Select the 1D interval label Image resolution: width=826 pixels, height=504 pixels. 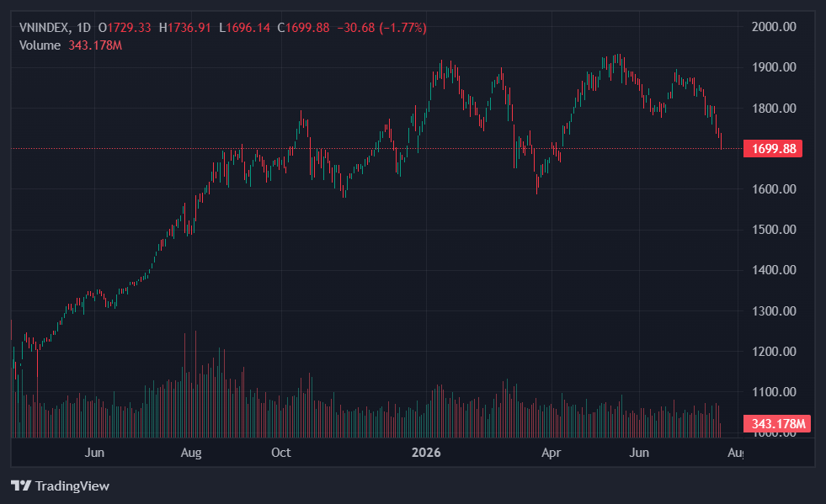click(x=83, y=28)
